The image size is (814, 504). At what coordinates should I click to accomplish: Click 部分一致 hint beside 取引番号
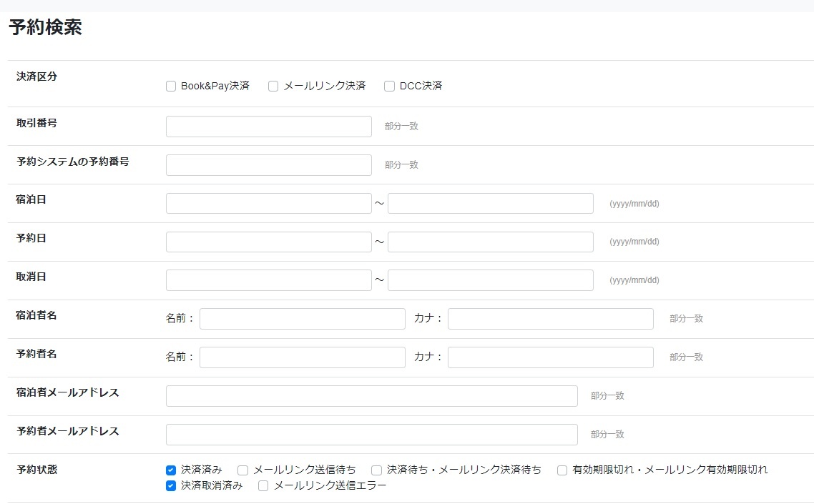point(401,126)
